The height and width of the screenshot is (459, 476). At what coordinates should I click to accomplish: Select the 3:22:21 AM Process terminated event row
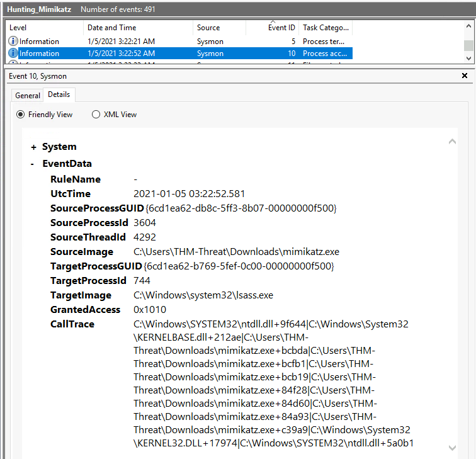tap(179, 42)
